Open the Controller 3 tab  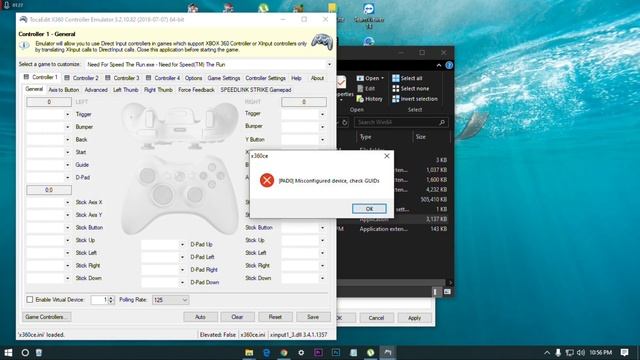[122, 78]
